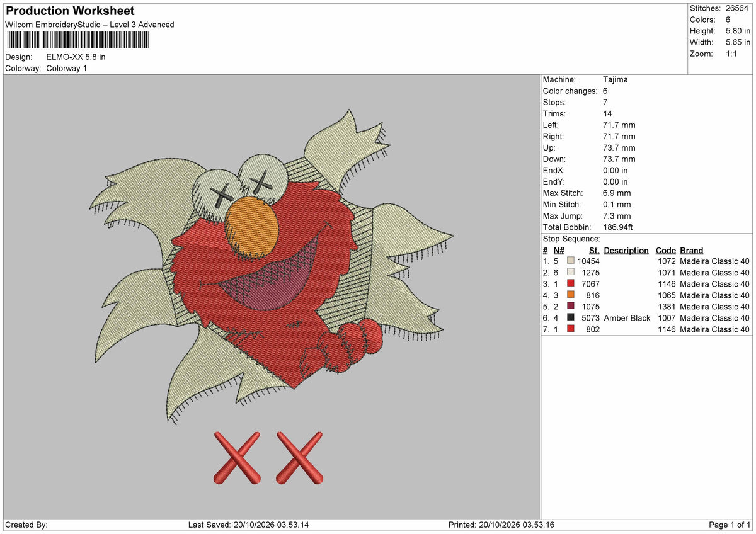
Task: Click stitch count '816' in stop 4
Action: (593, 295)
